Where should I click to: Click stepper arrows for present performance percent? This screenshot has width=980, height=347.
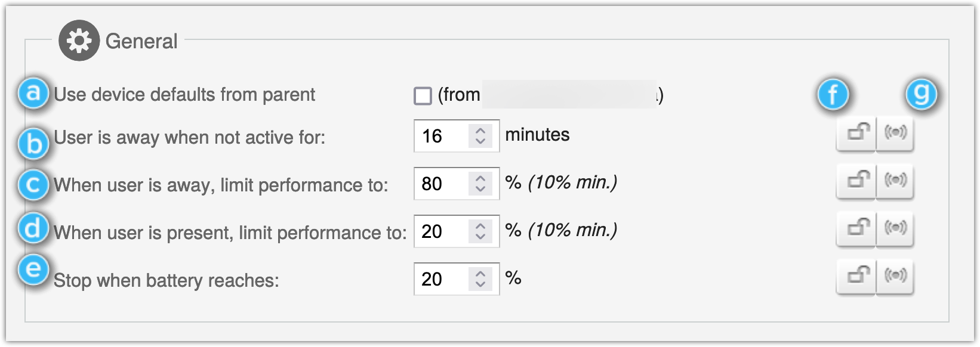pyautogui.click(x=480, y=231)
